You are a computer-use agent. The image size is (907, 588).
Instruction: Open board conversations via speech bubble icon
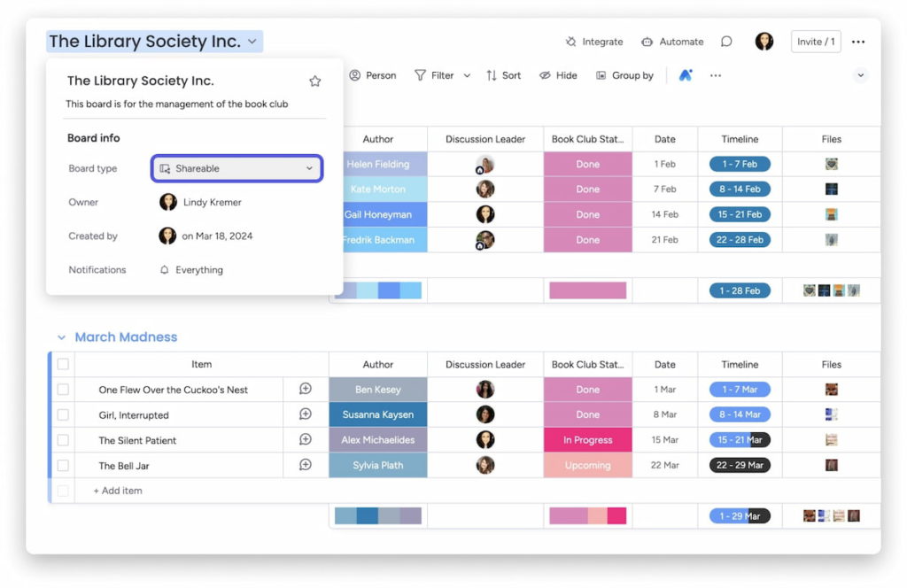coord(725,41)
